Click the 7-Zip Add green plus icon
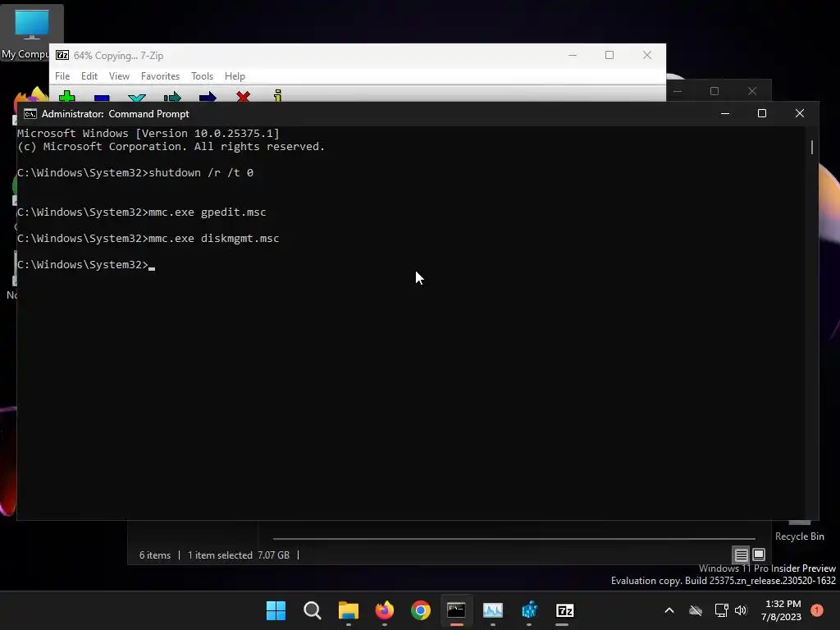 click(x=67, y=97)
